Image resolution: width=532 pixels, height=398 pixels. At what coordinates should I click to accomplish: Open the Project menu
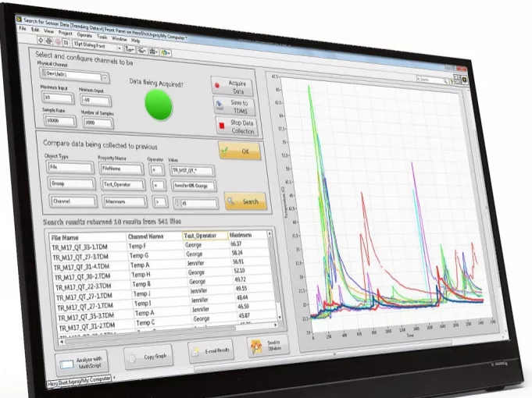(65, 33)
